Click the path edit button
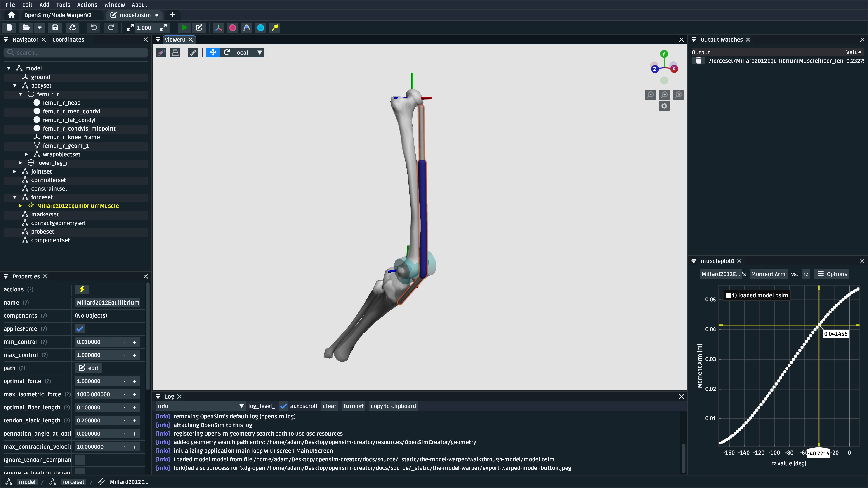Image resolution: width=868 pixels, height=488 pixels. click(88, 368)
